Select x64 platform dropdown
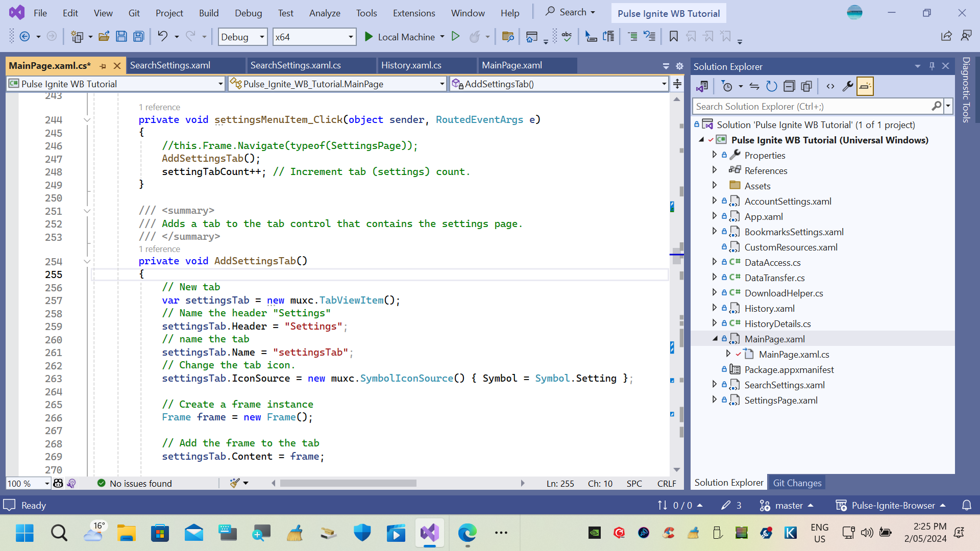 314,36
